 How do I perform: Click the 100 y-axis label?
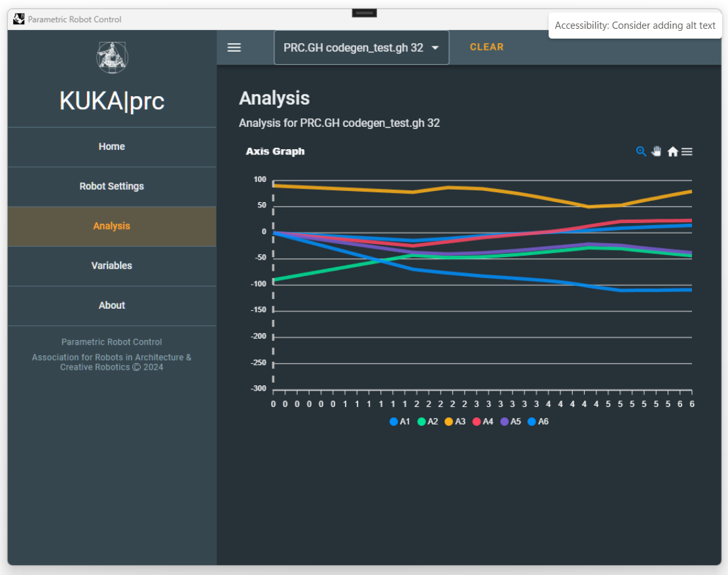coord(260,179)
